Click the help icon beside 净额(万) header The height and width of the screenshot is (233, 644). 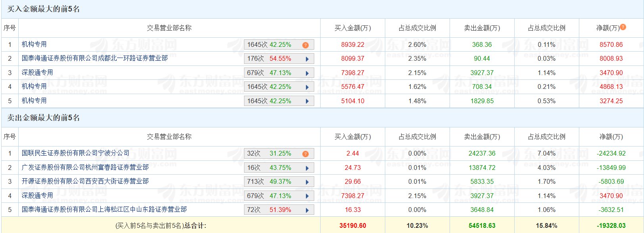pyautogui.click(x=623, y=27)
